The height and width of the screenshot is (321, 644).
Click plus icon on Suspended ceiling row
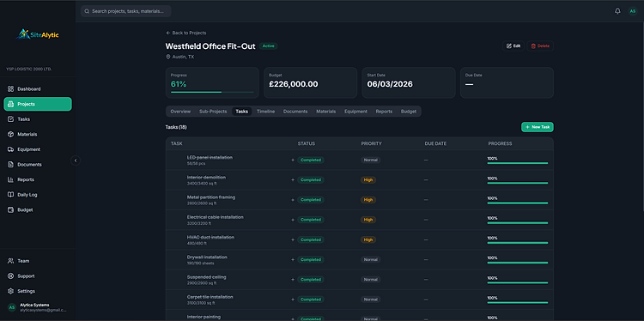point(293,280)
